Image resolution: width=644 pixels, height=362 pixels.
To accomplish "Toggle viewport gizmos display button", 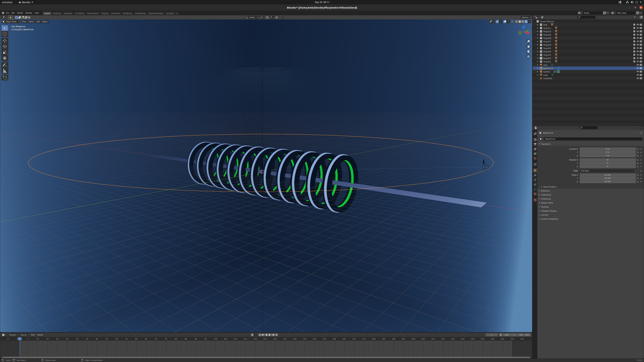I will (497, 21).
